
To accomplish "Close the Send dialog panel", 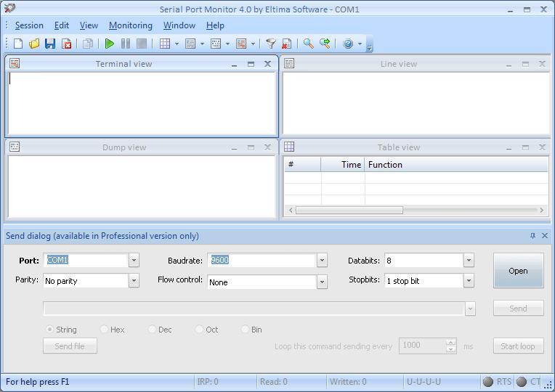I will (x=545, y=235).
